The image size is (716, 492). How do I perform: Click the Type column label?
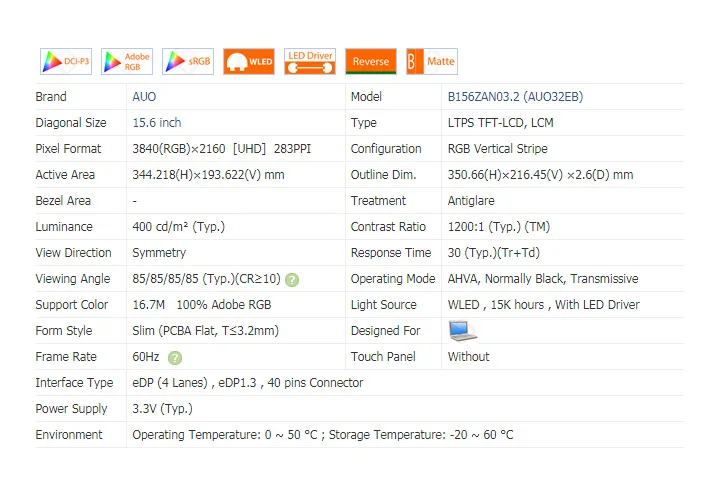(364, 123)
